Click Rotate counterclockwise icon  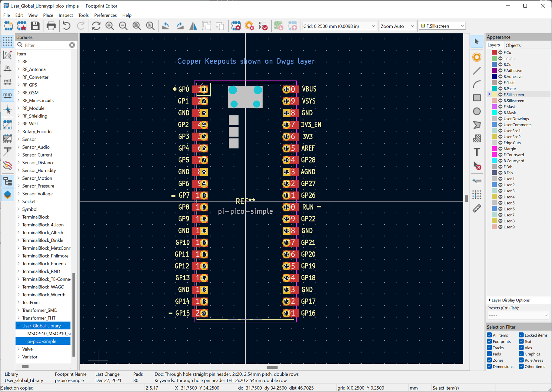166,26
